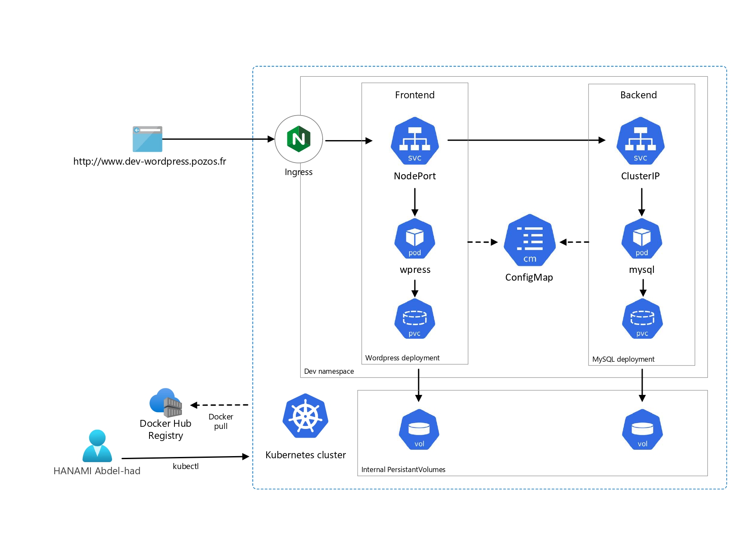The image size is (756, 535).
Task: Click the Dev namespace caption
Action: (329, 371)
